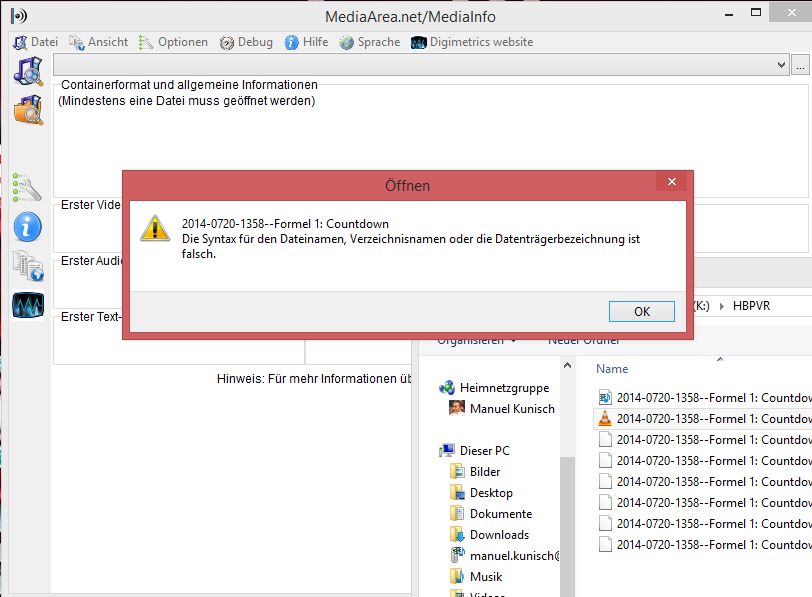Viewport: 812px width, 597px height.
Task: Click the export documents icon in the sidebar
Action: [28, 266]
